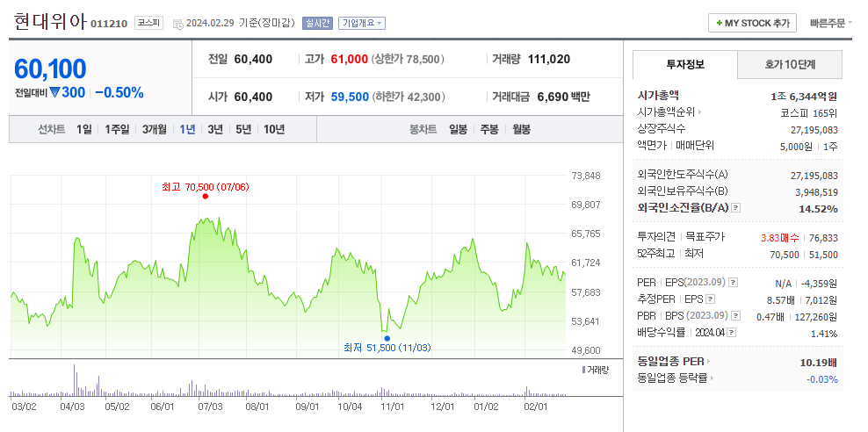Click the high price 61,000
The height and width of the screenshot is (432, 868).
(350, 59)
